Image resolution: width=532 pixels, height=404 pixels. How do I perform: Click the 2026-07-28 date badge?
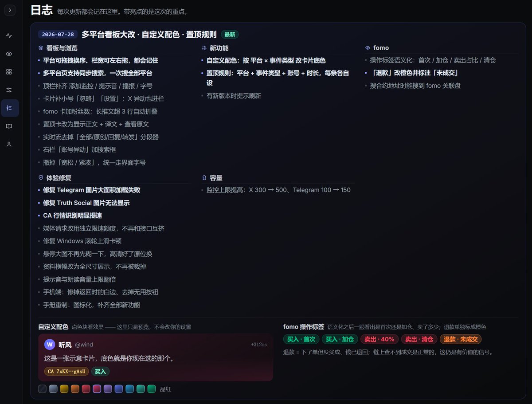click(x=58, y=35)
